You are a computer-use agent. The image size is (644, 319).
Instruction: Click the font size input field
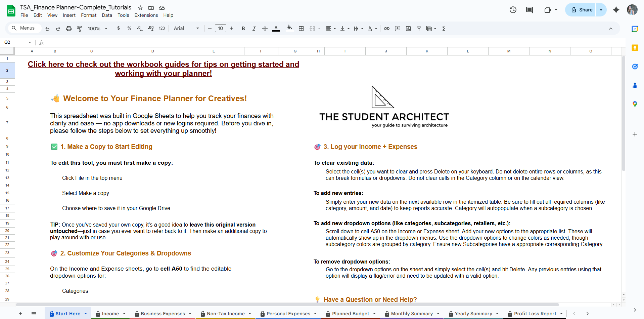[x=221, y=28]
